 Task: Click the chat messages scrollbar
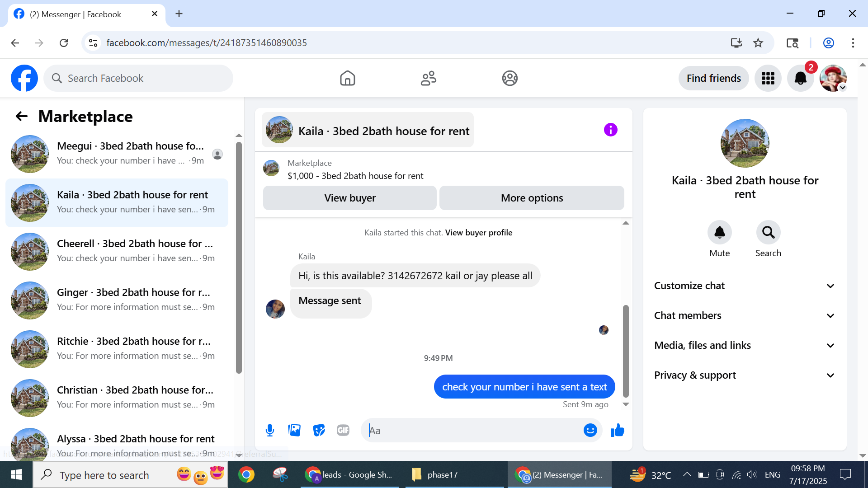coord(626,351)
